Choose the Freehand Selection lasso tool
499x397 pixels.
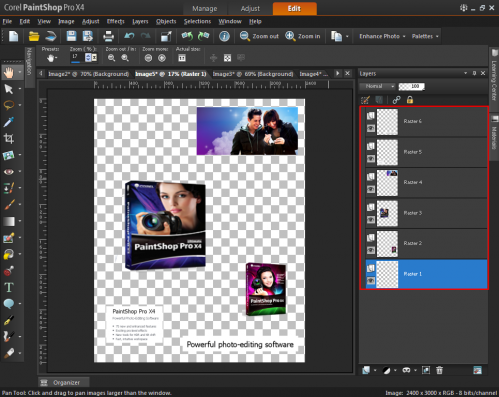click(9, 105)
